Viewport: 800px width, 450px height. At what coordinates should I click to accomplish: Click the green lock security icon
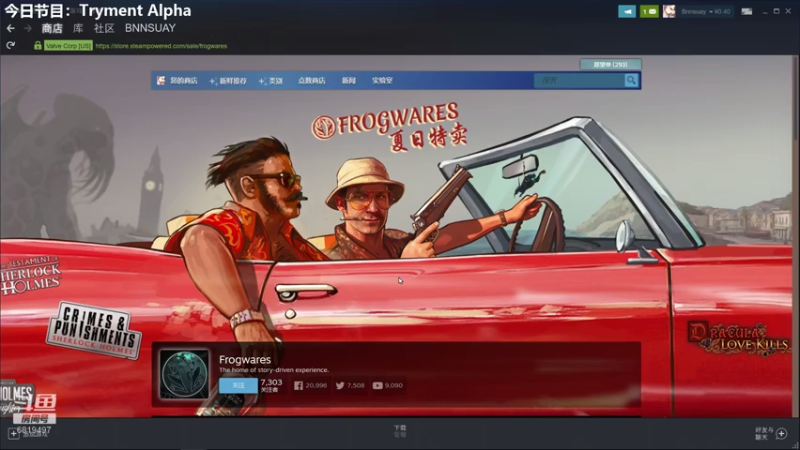[38, 45]
